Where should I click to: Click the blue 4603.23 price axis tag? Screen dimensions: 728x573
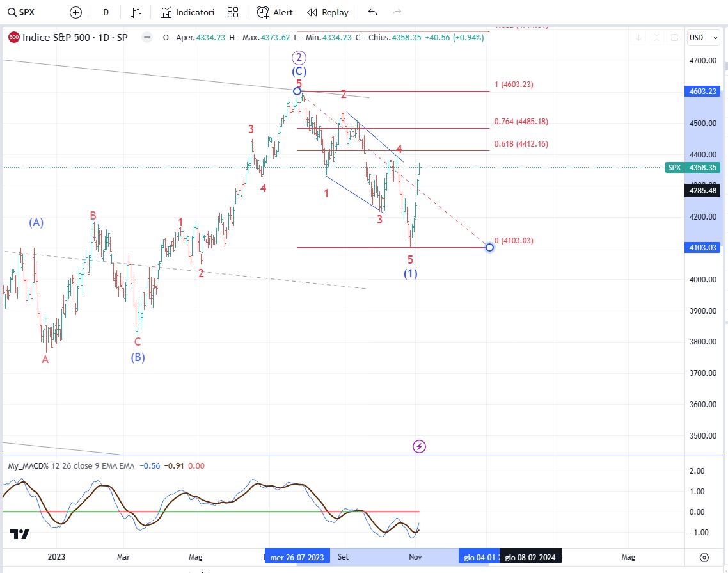click(x=703, y=92)
